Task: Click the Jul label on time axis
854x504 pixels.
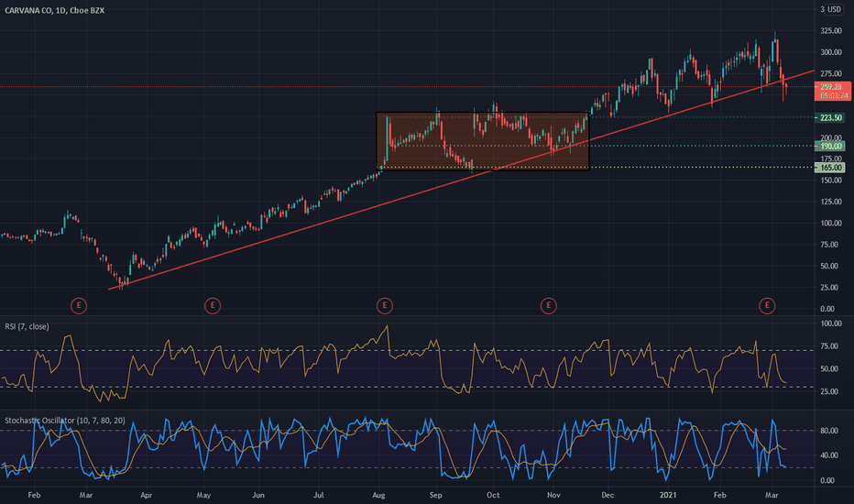Action: (319, 495)
